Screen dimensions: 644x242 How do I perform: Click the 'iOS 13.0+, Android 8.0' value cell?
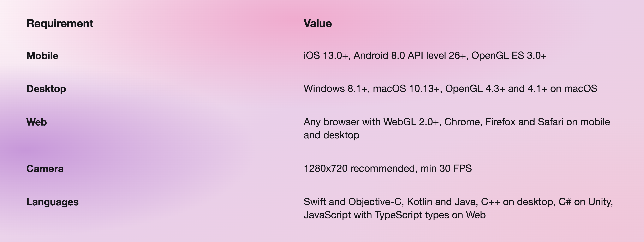[425, 55]
